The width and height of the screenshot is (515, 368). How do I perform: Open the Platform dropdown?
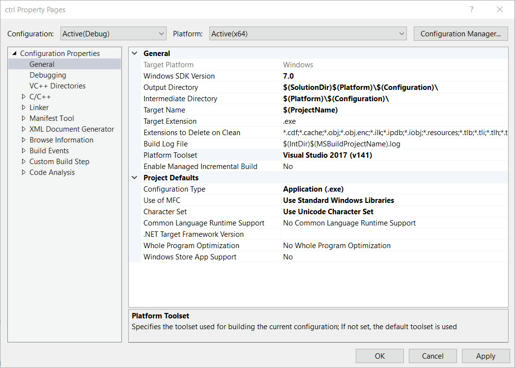pos(308,34)
